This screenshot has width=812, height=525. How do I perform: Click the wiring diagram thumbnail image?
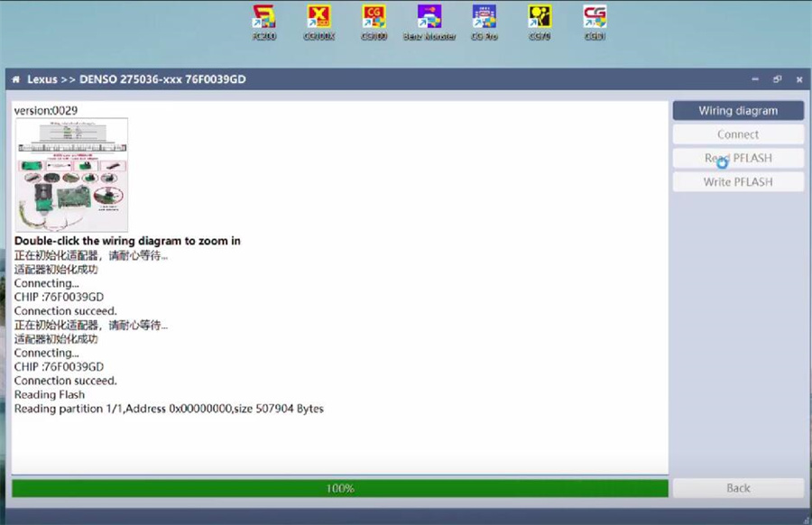[x=71, y=175]
